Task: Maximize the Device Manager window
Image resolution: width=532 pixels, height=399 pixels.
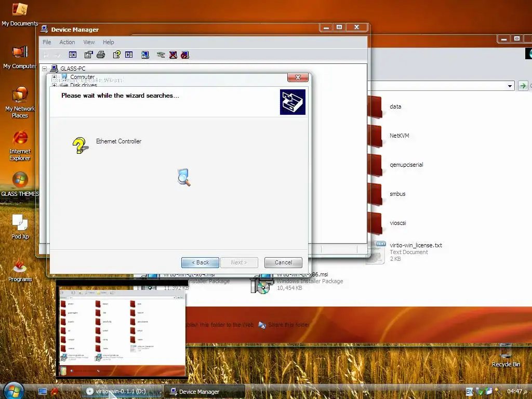Action: click(339, 27)
